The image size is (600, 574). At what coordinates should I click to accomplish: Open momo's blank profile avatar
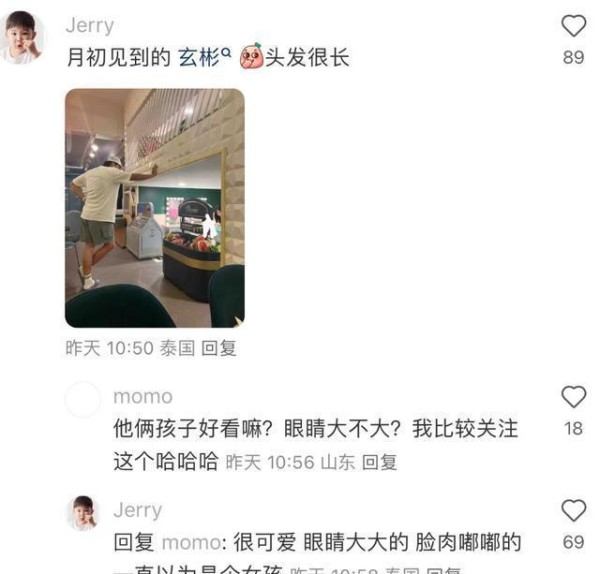[x=83, y=399]
